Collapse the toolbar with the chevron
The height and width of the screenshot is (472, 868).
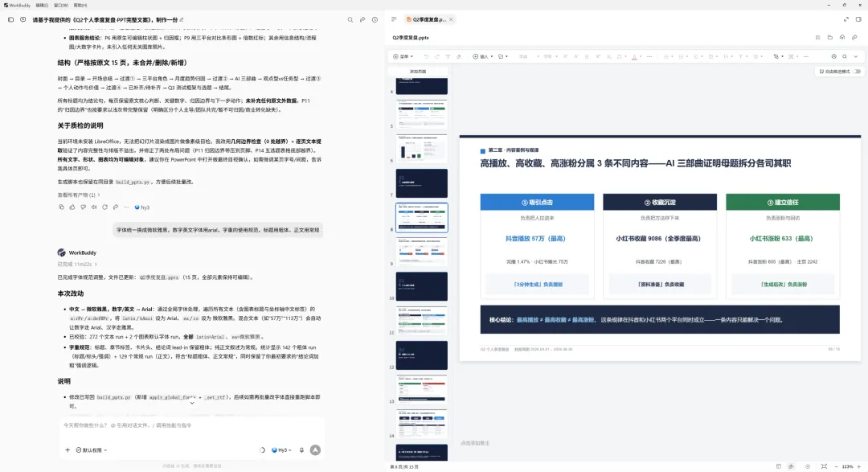point(856,56)
